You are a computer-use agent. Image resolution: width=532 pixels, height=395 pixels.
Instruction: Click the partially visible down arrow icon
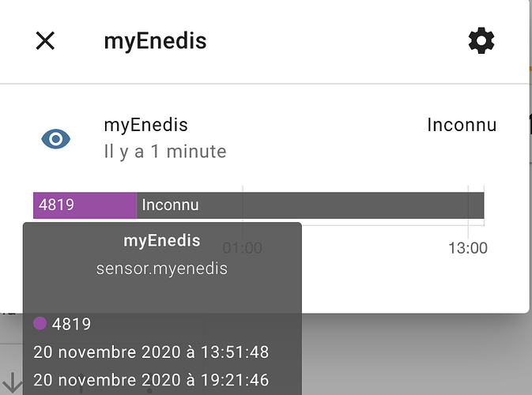click(13, 382)
